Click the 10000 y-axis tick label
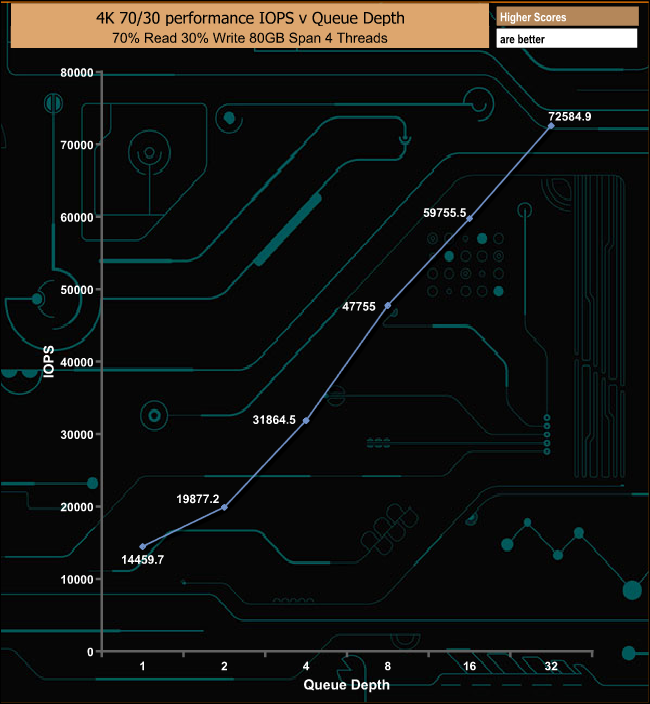Screen dimensions: 650x704 point(76,579)
